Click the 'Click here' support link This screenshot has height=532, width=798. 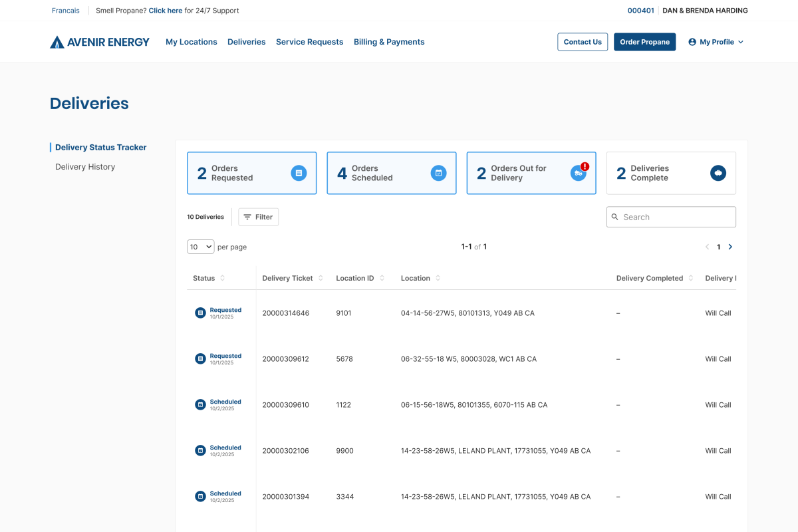coord(166,11)
